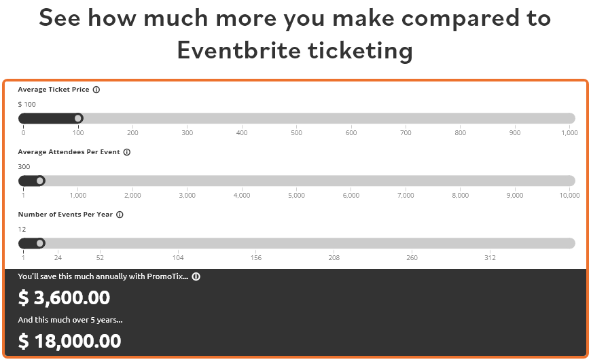Click the Average Ticket Price slider handle
The height and width of the screenshot is (364, 591).
[78, 118]
